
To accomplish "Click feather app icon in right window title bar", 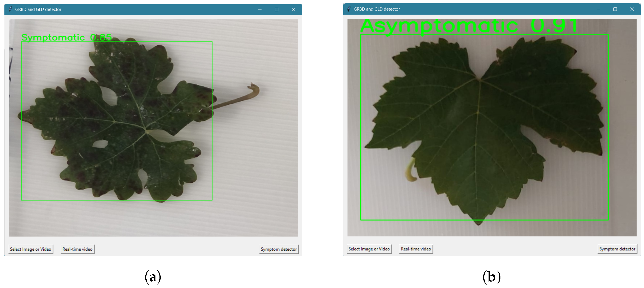I will 349,9.
